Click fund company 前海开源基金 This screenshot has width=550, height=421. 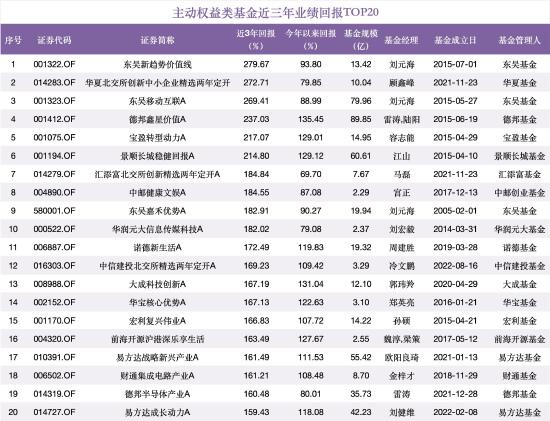519,339
